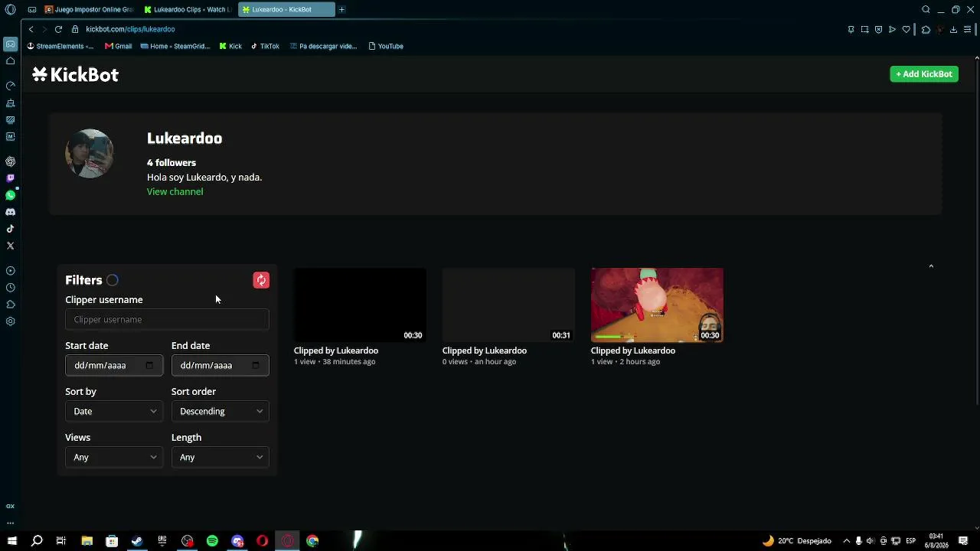Screen dimensions: 980x551
Task: Expand the Length filter dropdown
Action: point(220,458)
